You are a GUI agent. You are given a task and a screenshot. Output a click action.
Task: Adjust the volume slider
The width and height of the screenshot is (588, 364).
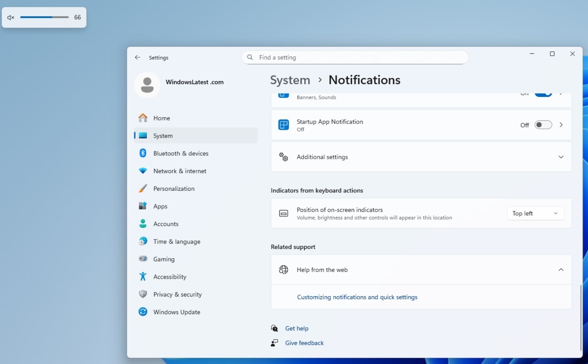point(45,17)
